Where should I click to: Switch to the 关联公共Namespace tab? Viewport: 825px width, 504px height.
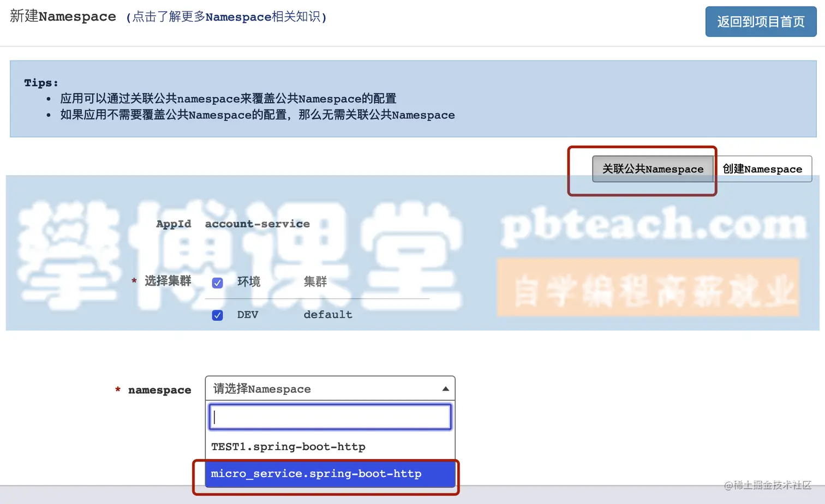tap(653, 169)
